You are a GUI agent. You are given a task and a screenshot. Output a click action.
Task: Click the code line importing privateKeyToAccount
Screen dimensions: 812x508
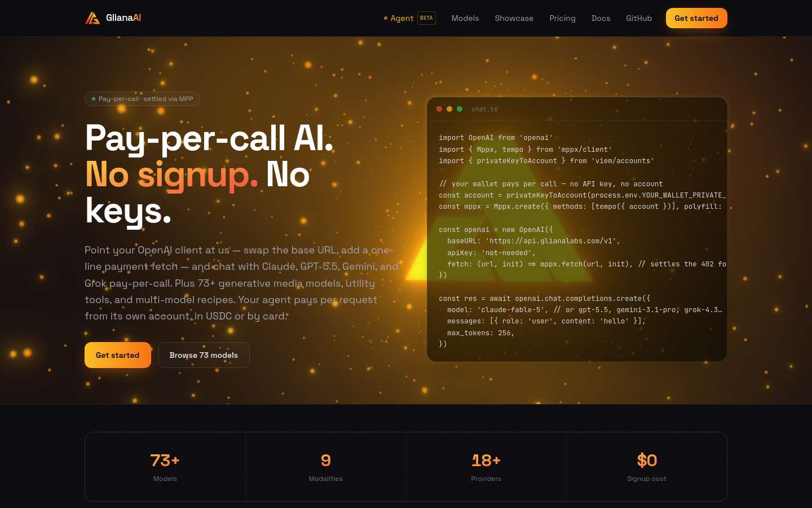(546, 161)
